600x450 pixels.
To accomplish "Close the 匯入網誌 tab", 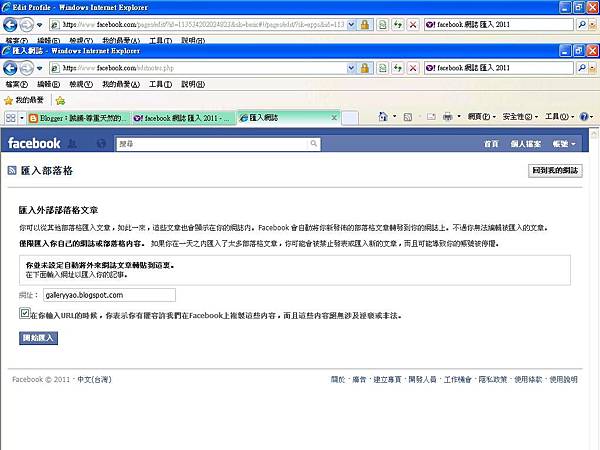I will point(334,118).
